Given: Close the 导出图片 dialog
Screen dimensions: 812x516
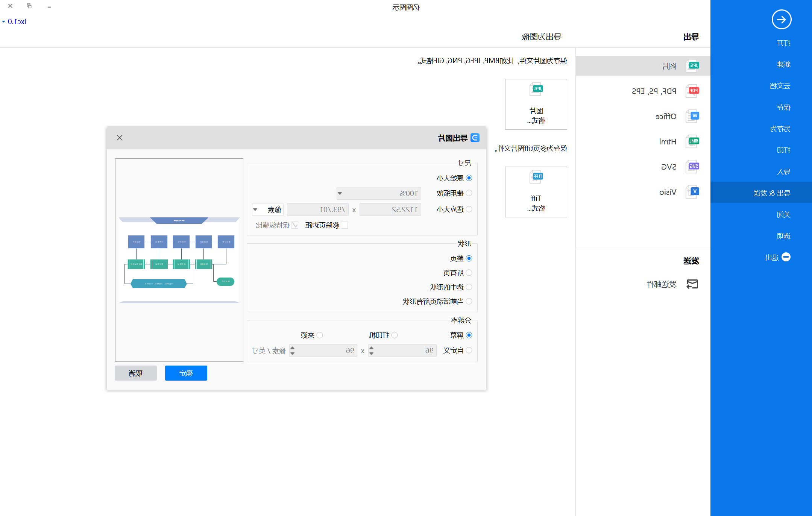Looking at the screenshot, I should click(120, 138).
